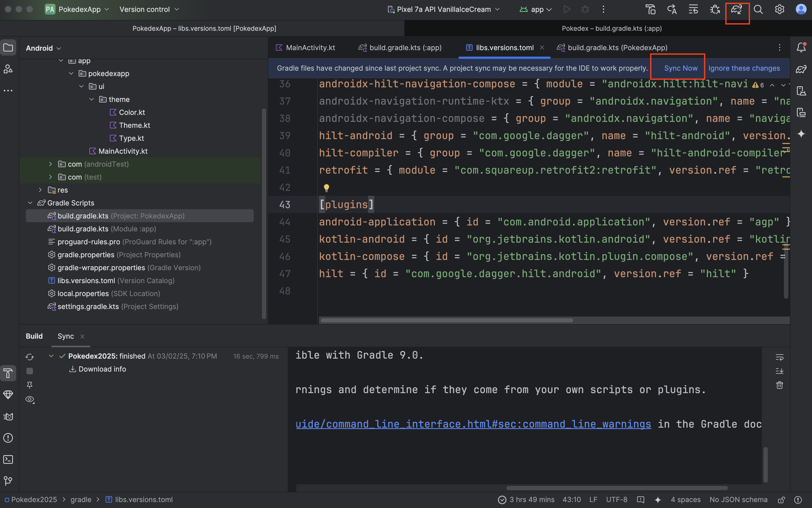Click the editor horizontal scrollbar
Image resolution: width=812 pixels, height=508 pixels.
click(446, 320)
